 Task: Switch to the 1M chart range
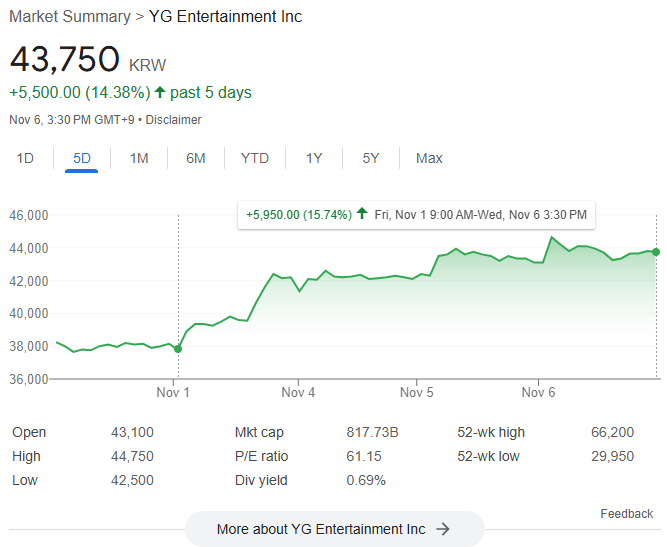click(x=139, y=158)
